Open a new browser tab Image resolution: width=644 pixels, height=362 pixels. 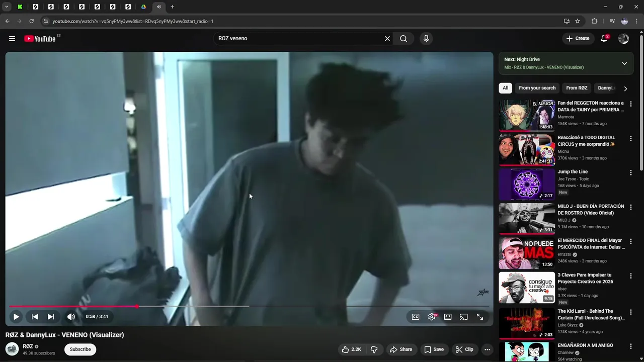(x=172, y=7)
